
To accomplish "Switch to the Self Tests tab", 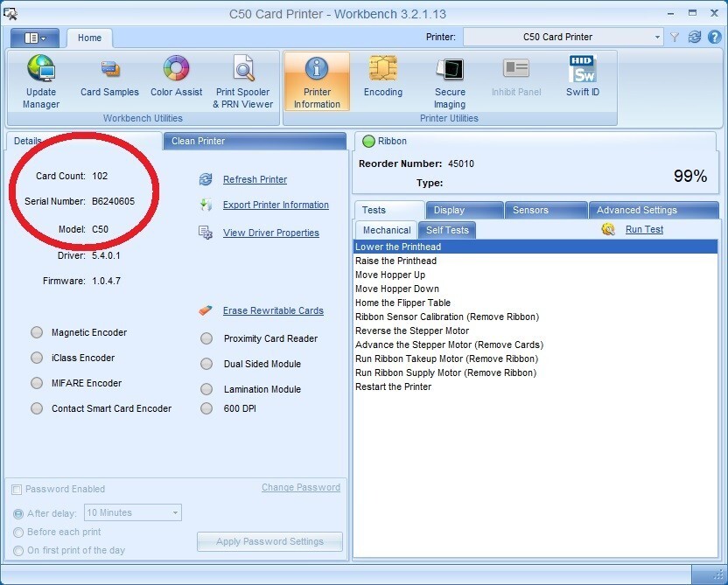I will [447, 230].
